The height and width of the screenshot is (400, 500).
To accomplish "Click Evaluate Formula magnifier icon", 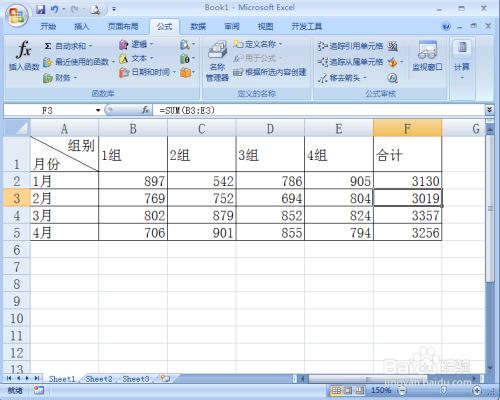I will pyautogui.click(x=393, y=78).
